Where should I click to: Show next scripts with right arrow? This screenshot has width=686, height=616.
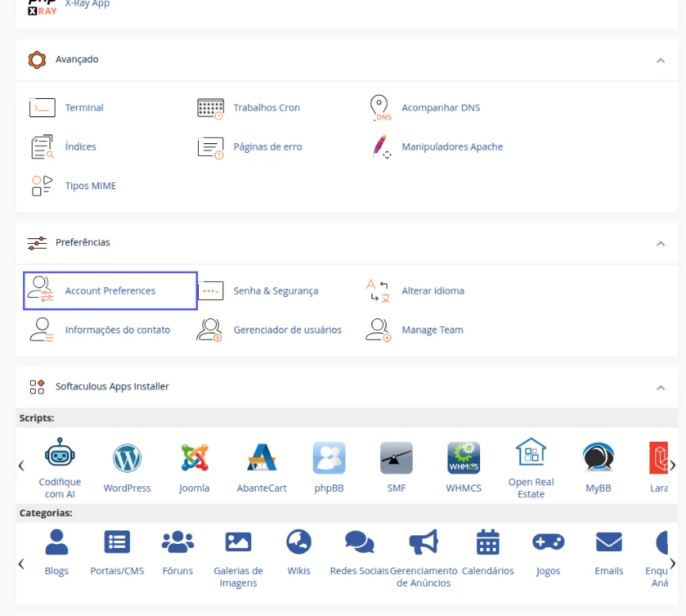[x=673, y=466]
